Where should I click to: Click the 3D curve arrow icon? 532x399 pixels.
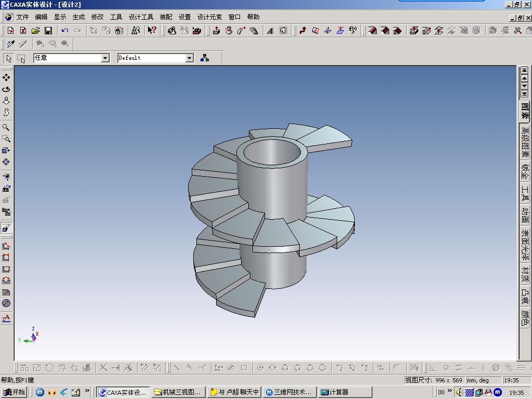tap(303, 31)
